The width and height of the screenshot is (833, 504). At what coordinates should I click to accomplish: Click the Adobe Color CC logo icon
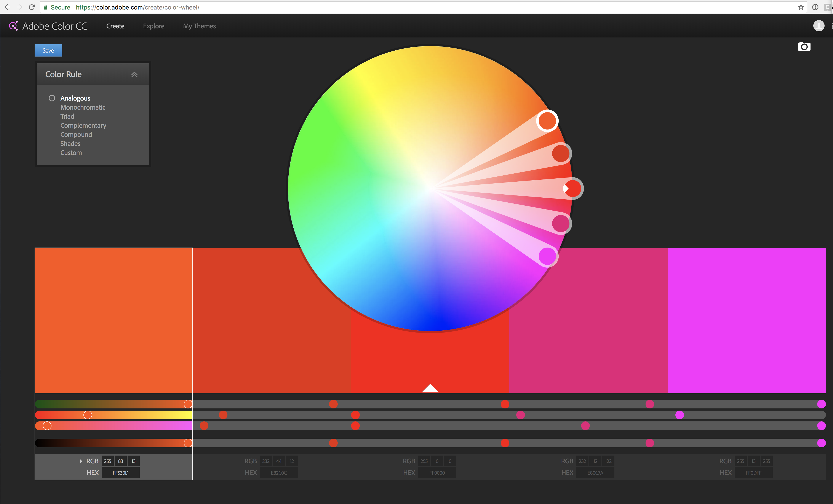pos(14,26)
